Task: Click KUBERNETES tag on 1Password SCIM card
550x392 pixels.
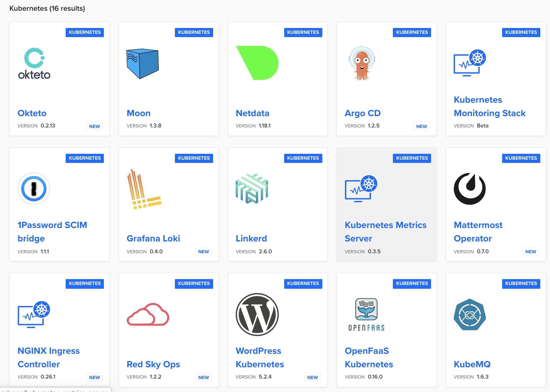Action: click(85, 158)
